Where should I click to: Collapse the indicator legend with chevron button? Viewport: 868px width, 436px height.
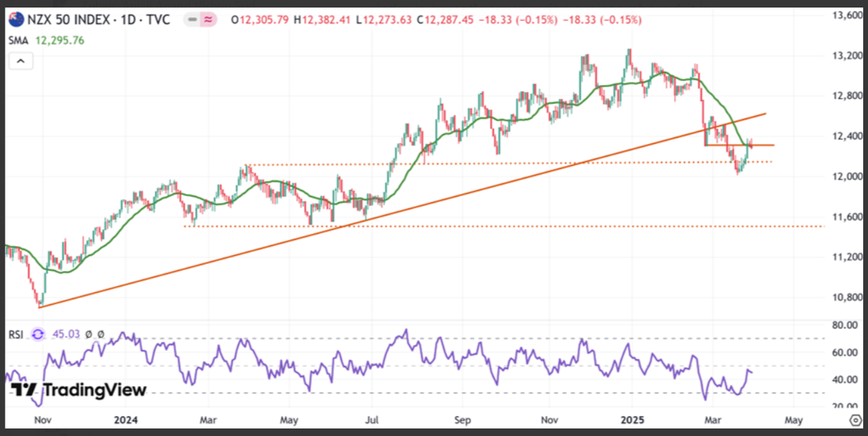[21, 62]
